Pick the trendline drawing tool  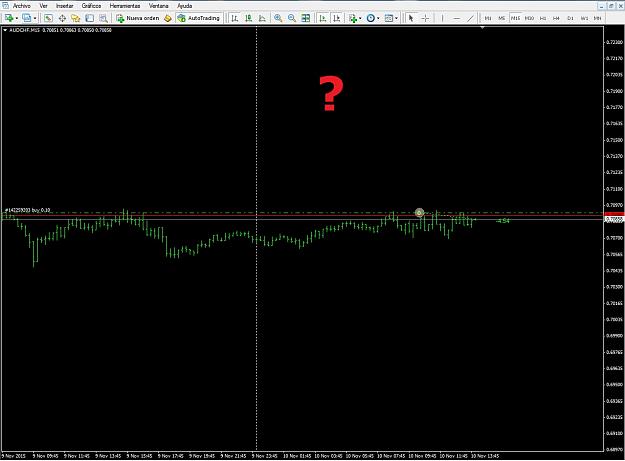pyautogui.click(x=471, y=18)
